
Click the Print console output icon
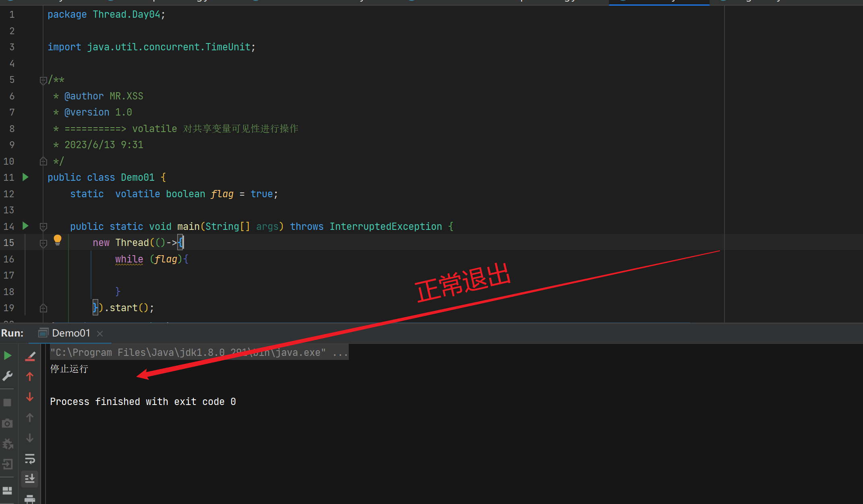tap(30, 499)
